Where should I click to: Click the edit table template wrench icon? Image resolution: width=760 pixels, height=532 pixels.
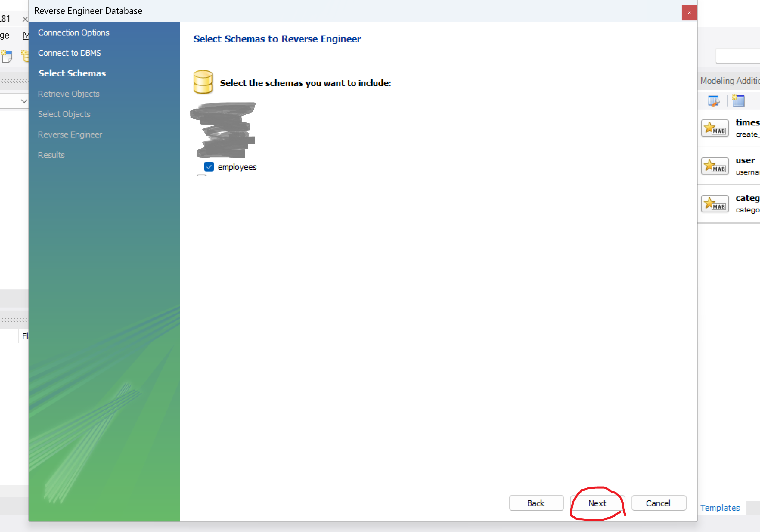point(713,101)
